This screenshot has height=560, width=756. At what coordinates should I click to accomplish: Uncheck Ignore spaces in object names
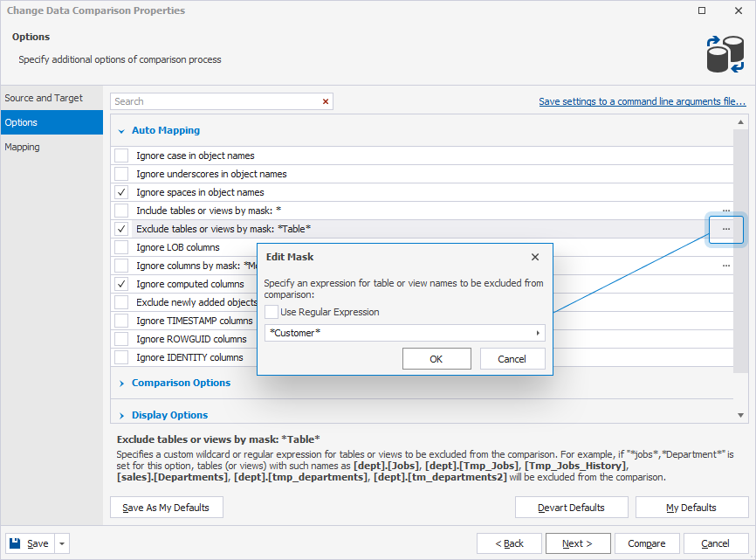(x=120, y=192)
